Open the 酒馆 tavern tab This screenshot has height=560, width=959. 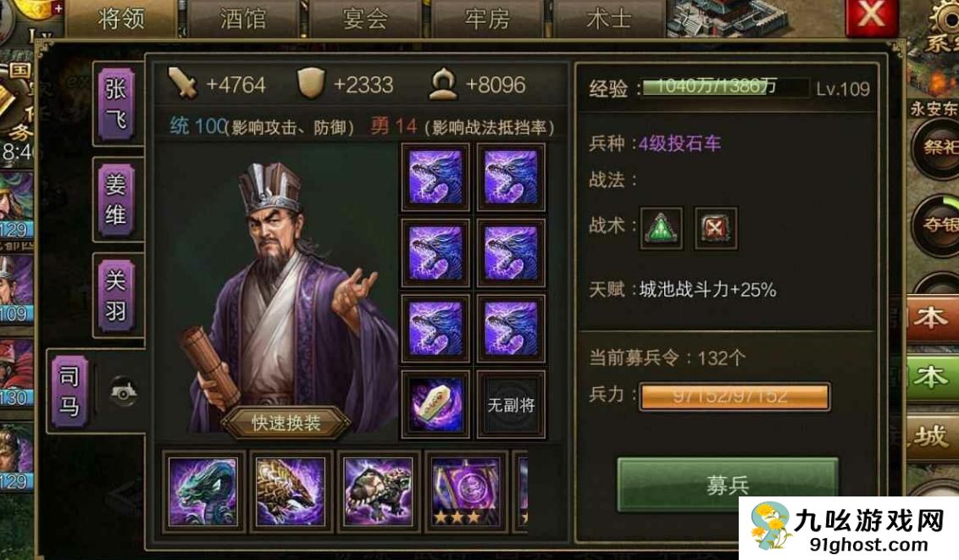click(243, 19)
